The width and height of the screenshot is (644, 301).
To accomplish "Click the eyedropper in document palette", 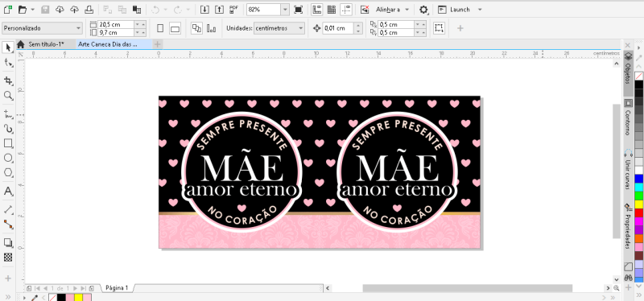I will (x=35, y=297).
